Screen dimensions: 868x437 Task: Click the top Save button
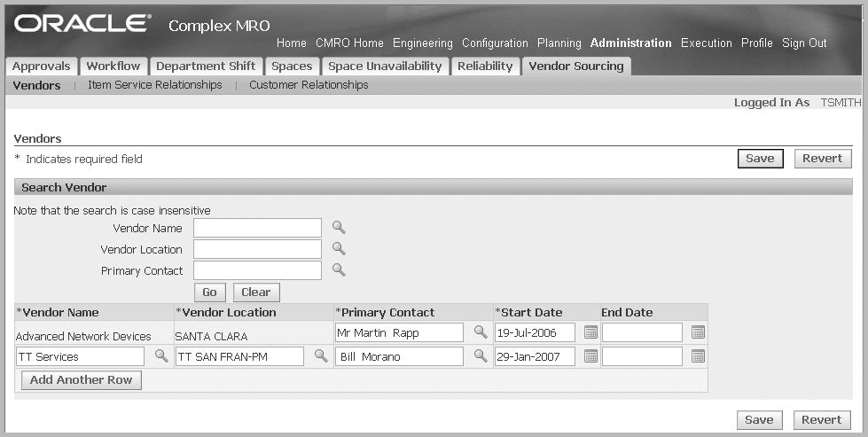pyautogui.click(x=760, y=159)
